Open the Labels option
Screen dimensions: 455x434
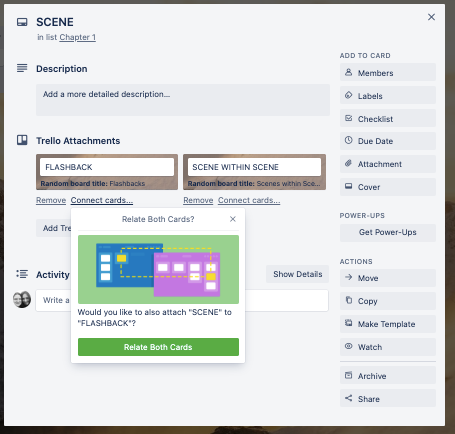coord(388,95)
